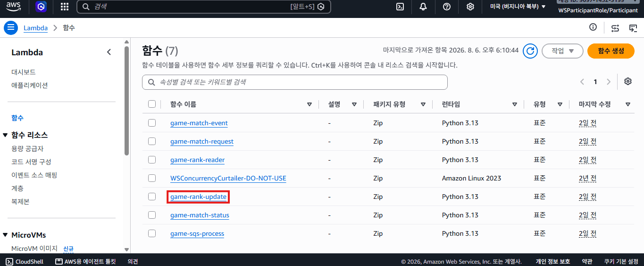Sort by 런타임 column

click(515, 104)
